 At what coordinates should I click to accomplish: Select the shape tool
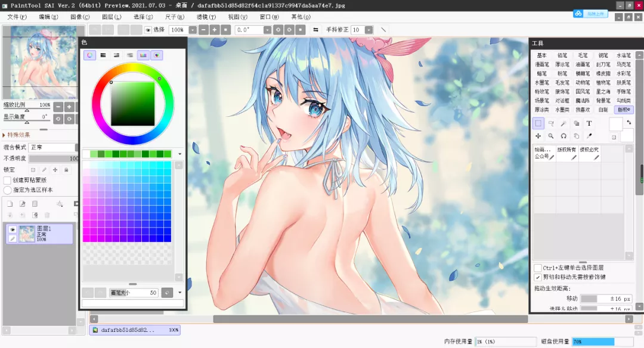(576, 123)
